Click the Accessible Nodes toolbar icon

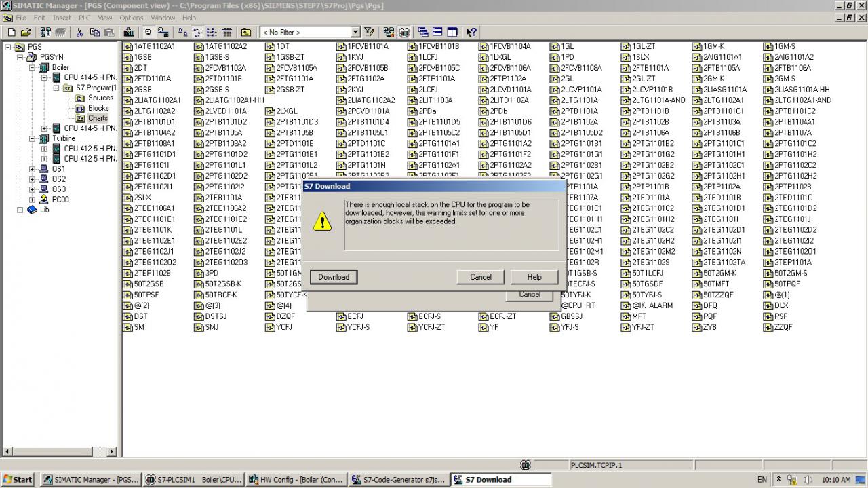point(45,32)
